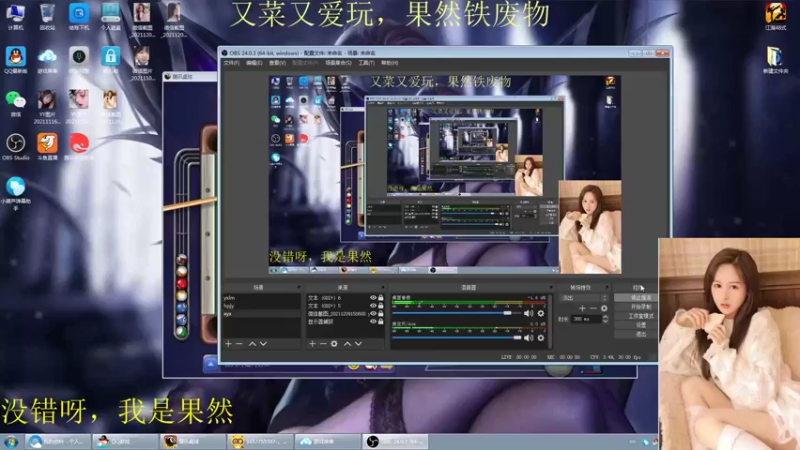Open the Scene Collection menu in OBS
The width and height of the screenshot is (800, 450).
point(338,63)
